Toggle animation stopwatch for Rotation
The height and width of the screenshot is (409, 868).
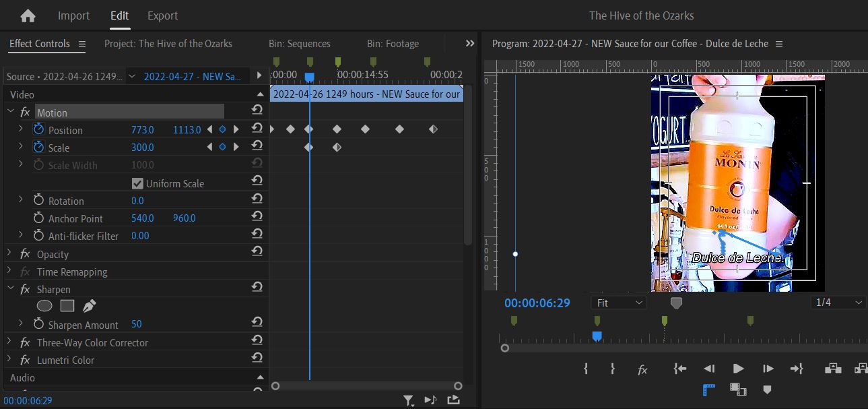point(38,200)
